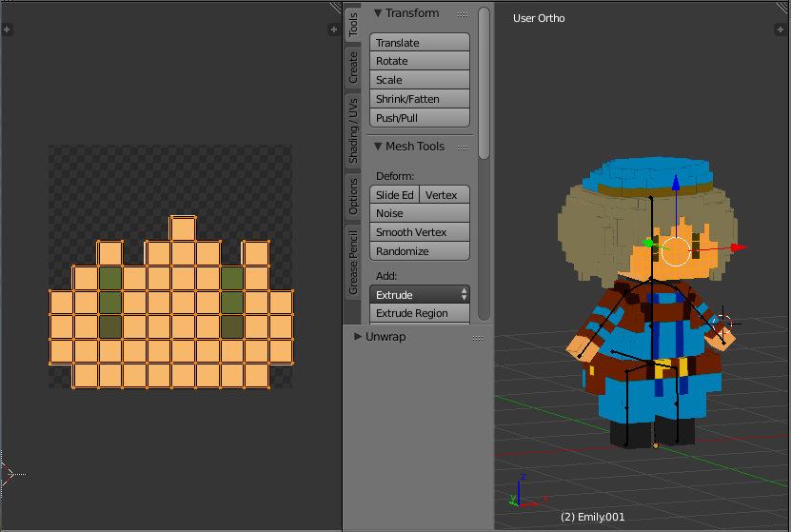791x532 pixels.
Task: Click the topmost single UV face
Action: pyautogui.click(x=183, y=229)
